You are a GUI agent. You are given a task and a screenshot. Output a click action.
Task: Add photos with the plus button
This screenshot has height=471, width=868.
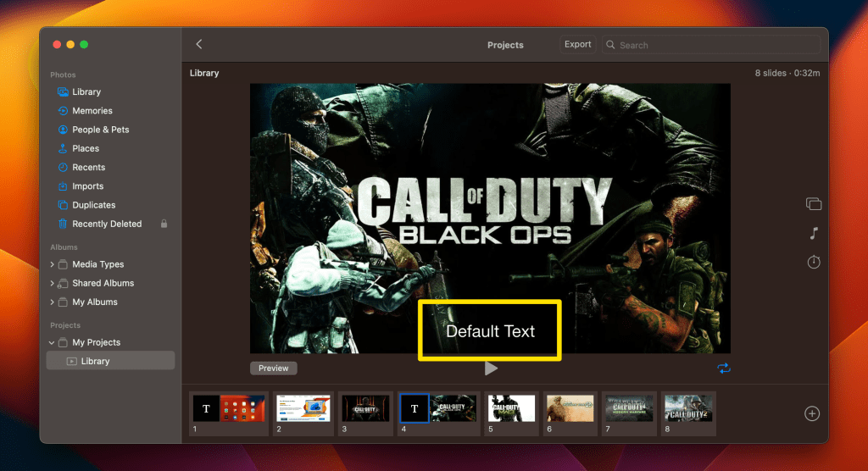coord(812,413)
